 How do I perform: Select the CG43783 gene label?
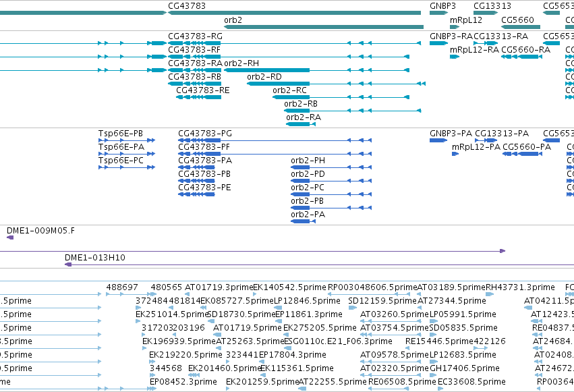click(x=187, y=6)
